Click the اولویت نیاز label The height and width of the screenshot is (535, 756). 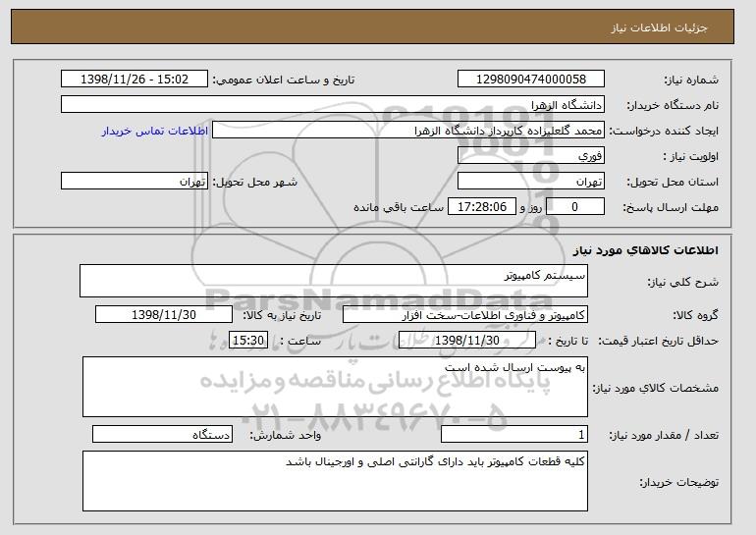tap(690, 156)
